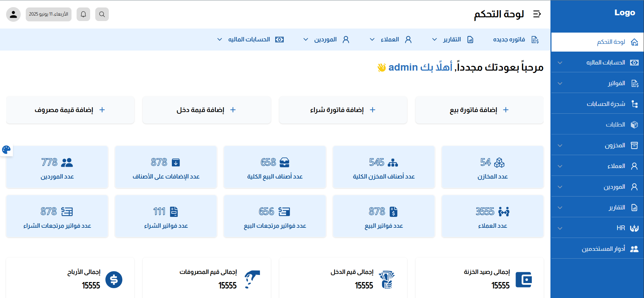644x298 pixels.
Task: Click the home icon beside لوحة التحكم
Action: 635,42
